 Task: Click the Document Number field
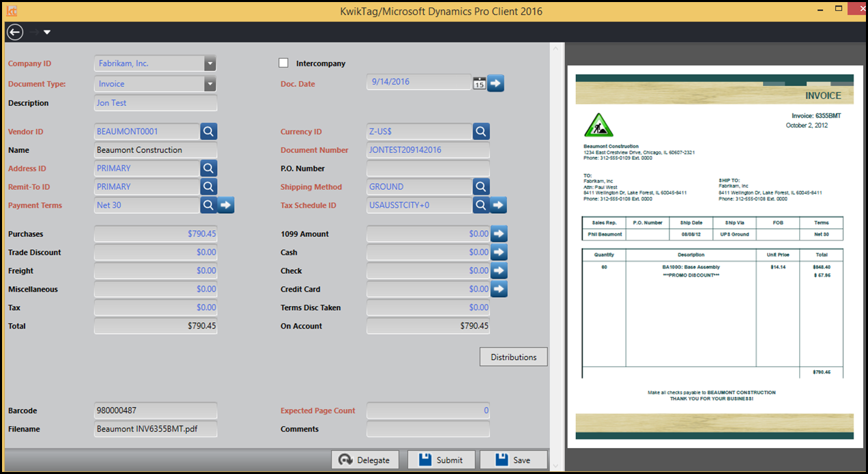click(x=428, y=150)
